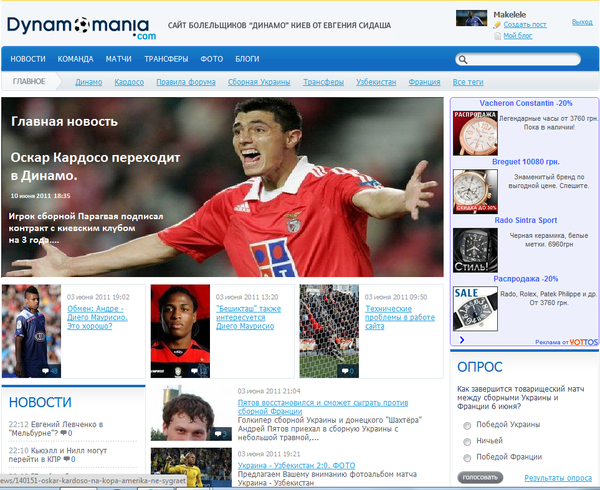Select the Ничьей poll option
Screen dimensions: 600x490
(x=466, y=442)
